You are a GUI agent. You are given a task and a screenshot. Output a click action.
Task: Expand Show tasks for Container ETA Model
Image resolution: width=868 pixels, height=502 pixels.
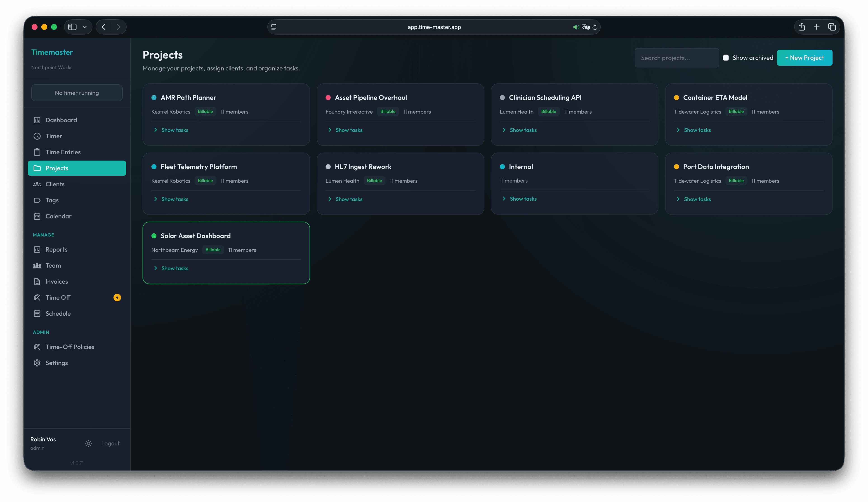(694, 130)
